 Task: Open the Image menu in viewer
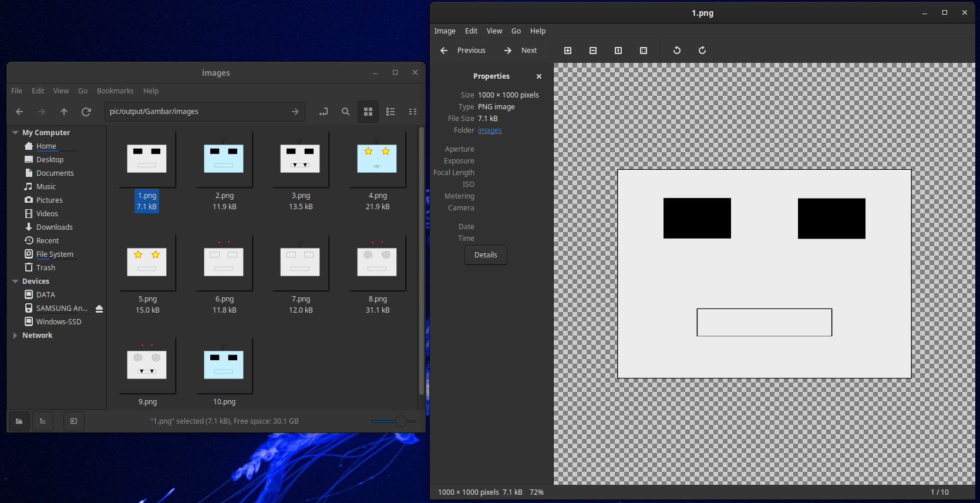(444, 31)
